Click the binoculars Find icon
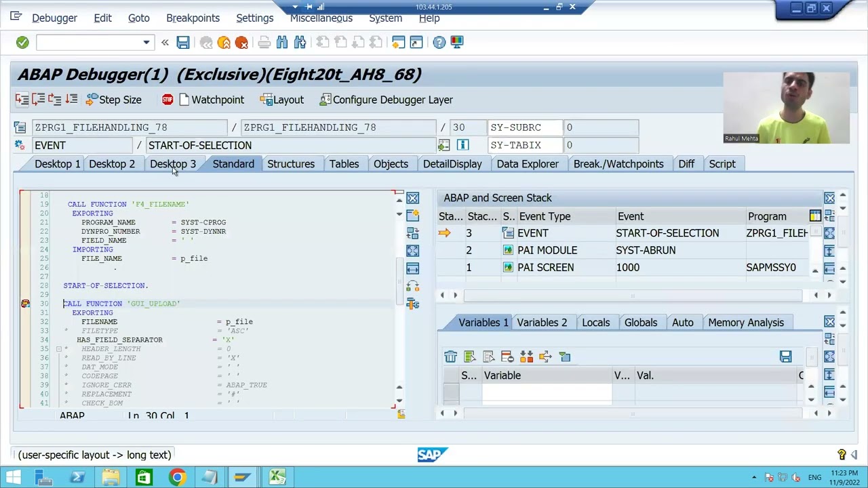The width and height of the screenshot is (868, 488). [282, 43]
